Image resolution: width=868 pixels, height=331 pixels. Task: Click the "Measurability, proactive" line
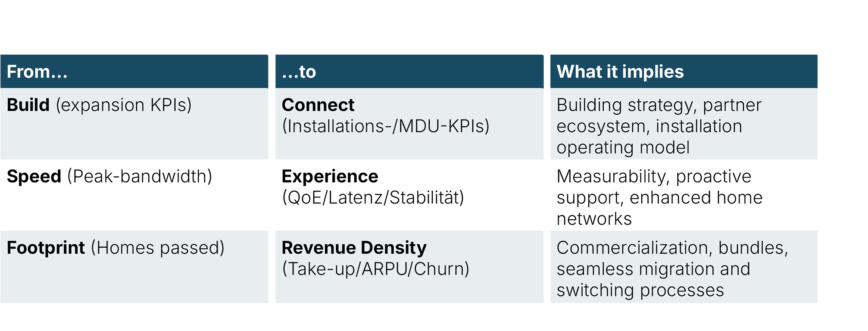pyautogui.click(x=654, y=176)
